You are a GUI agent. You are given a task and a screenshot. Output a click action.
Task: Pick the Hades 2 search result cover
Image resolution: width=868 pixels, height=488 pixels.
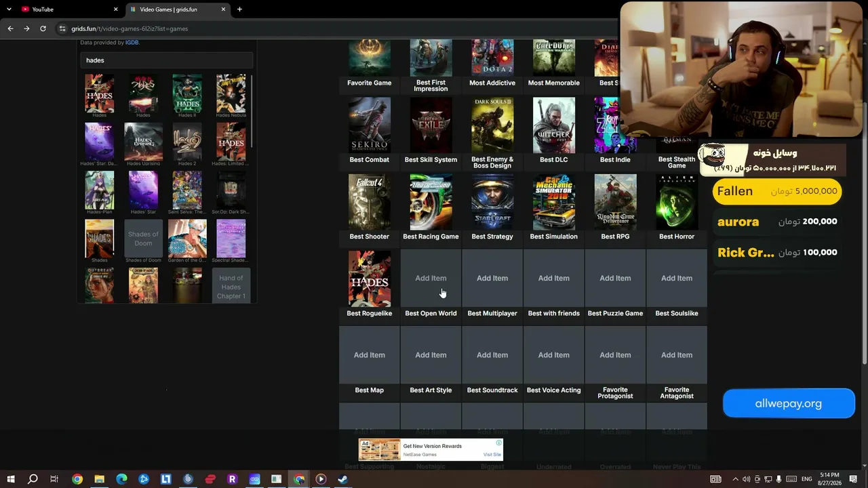click(x=187, y=142)
